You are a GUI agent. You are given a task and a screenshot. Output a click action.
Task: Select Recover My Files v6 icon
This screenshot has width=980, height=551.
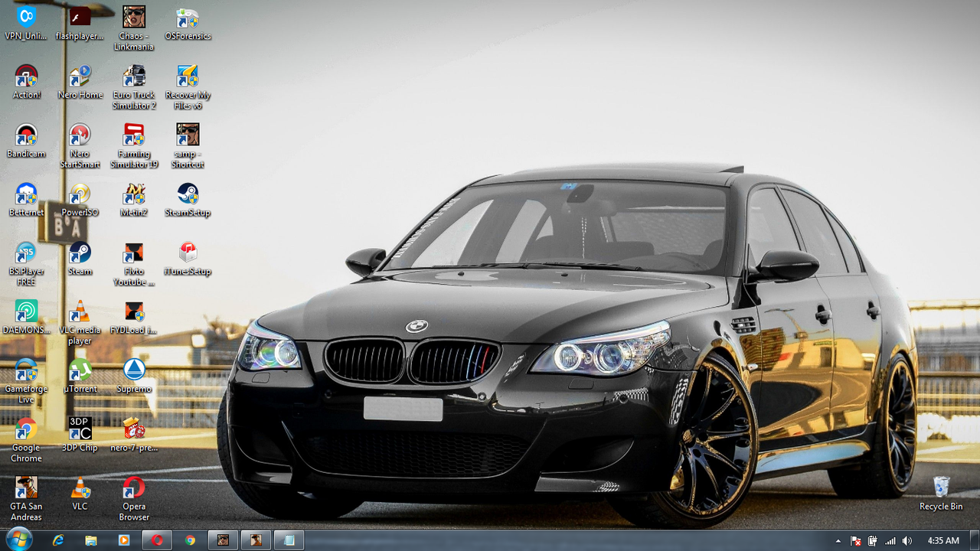(x=188, y=87)
